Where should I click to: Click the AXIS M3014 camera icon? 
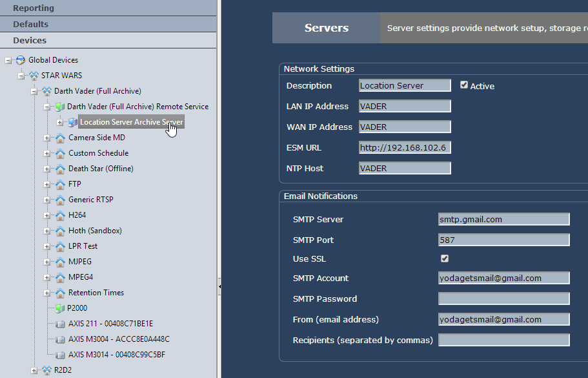click(x=60, y=355)
